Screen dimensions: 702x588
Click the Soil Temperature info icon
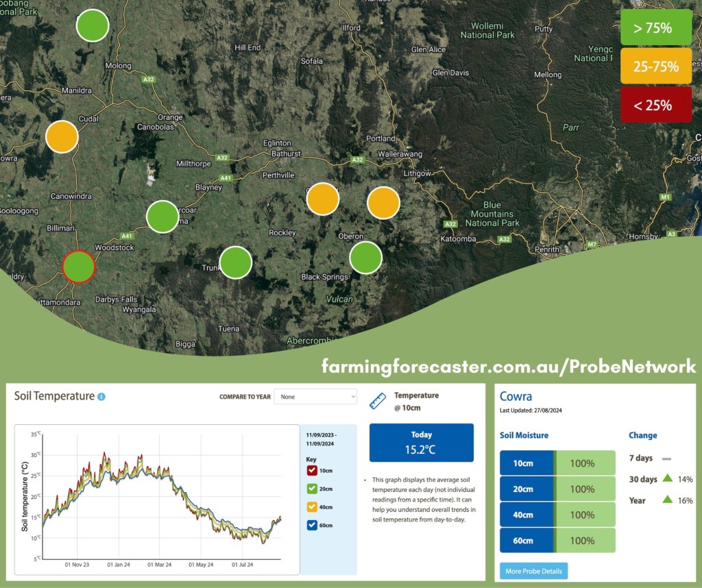click(101, 397)
